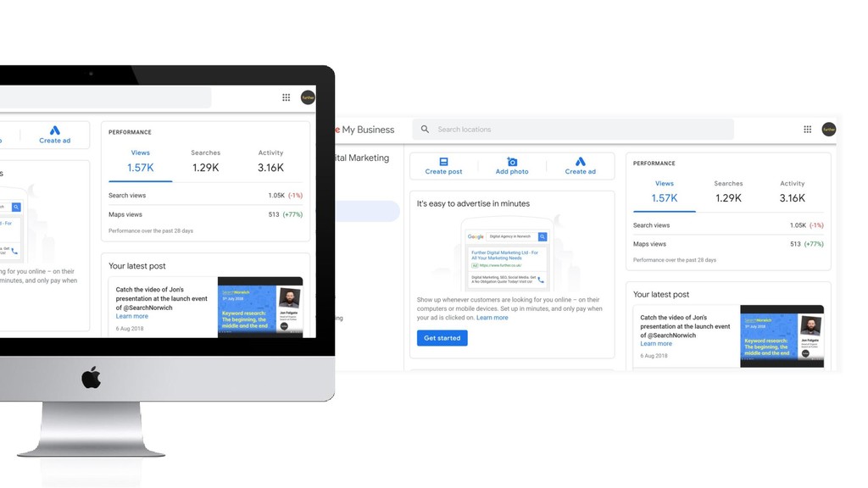
Task: Select Activity tab on iMac screen
Action: tap(270, 162)
